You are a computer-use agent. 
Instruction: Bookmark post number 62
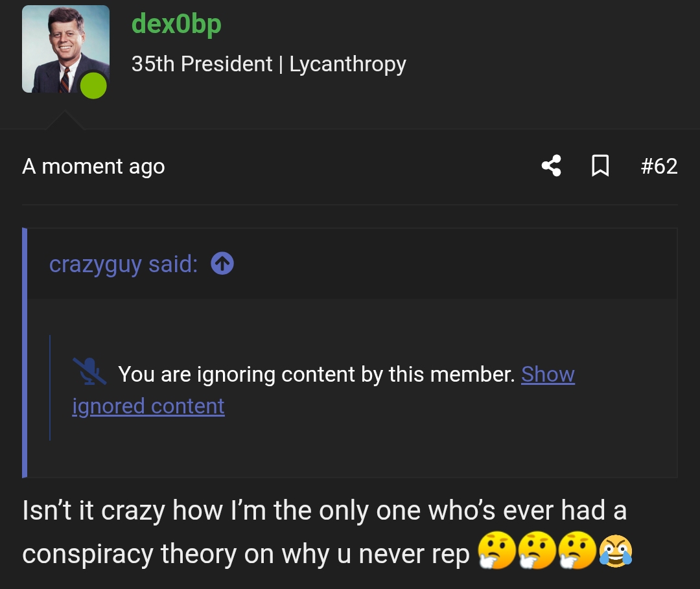click(x=600, y=166)
